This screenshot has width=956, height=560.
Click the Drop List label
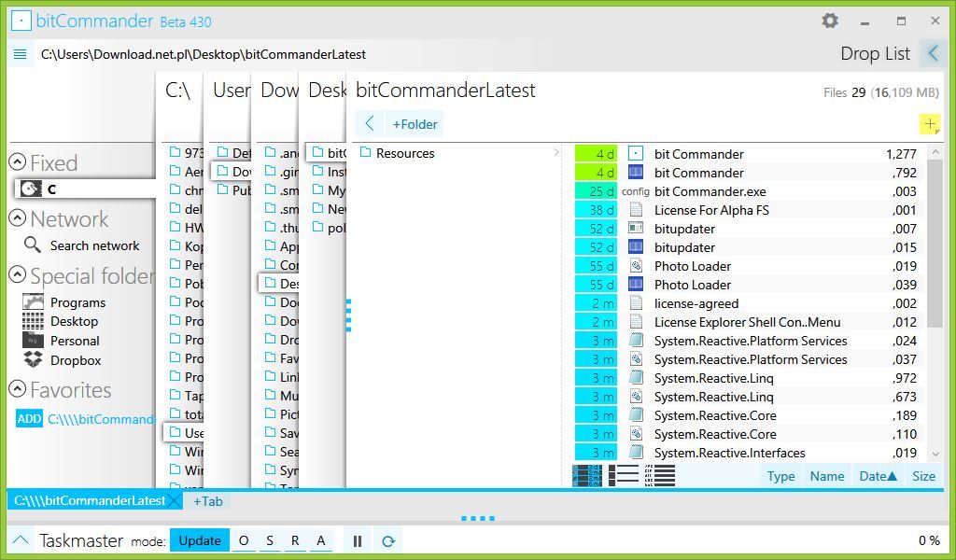875,53
